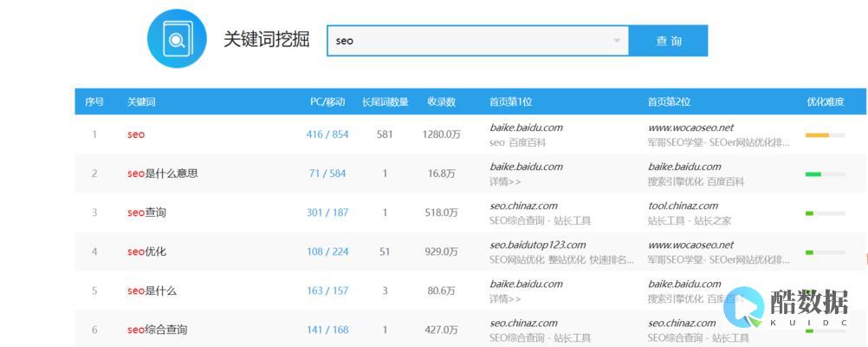Click the 首页第2位 column header
This screenshot has height=347, width=868.
tap(669, 102)
